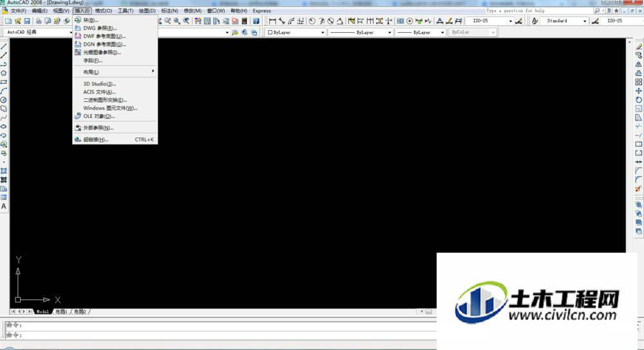Select the Polygon draw tool

pyautogui.click(x=4, y=73)
